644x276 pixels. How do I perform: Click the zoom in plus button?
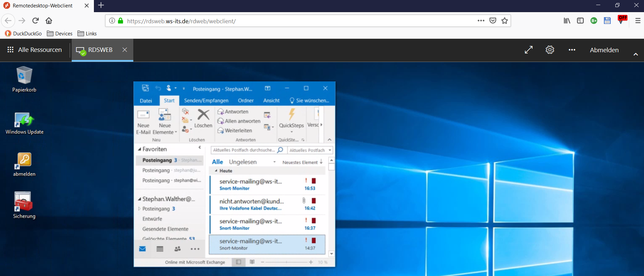coord(311,262)
